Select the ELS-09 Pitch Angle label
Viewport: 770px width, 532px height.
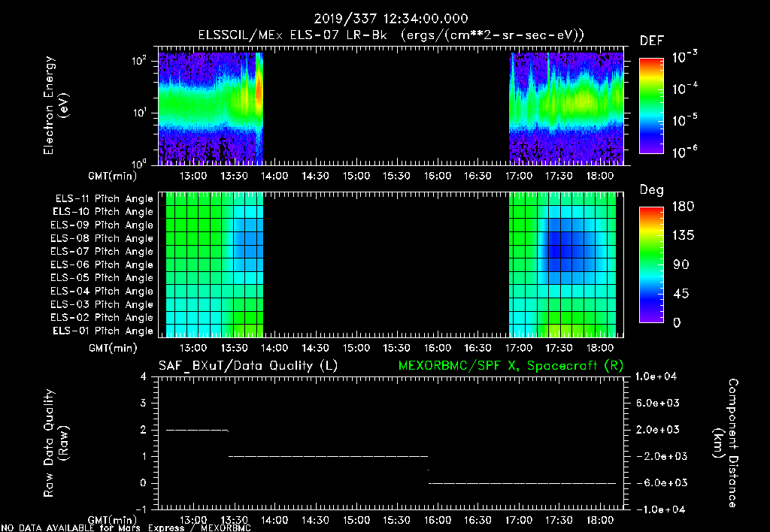coord(102,225)
